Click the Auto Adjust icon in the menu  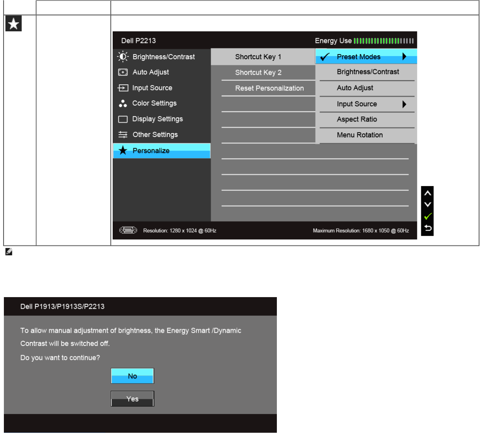[123, 72]
